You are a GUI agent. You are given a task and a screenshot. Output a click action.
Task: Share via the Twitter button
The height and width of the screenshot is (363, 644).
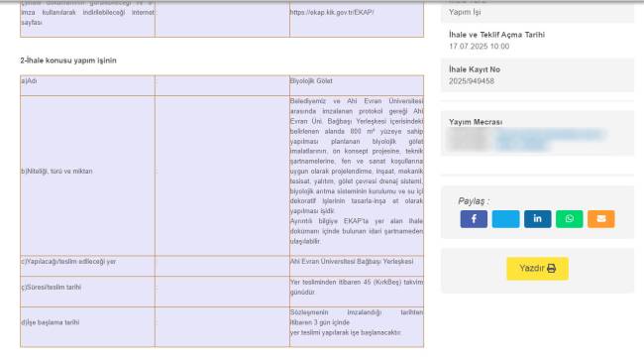point(505,219)
